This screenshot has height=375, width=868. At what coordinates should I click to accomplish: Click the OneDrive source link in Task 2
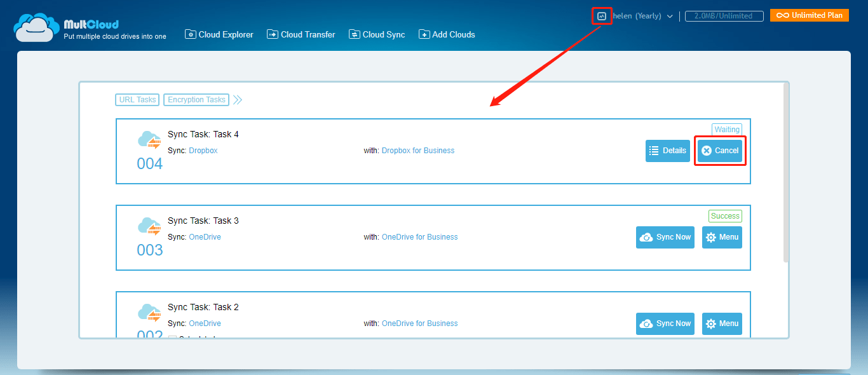click(205, 324)
